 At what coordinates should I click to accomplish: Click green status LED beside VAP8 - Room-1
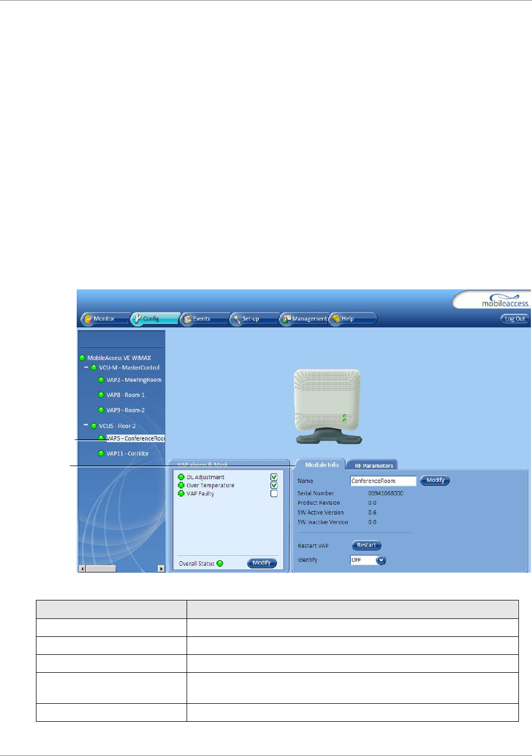coord(101,395)
